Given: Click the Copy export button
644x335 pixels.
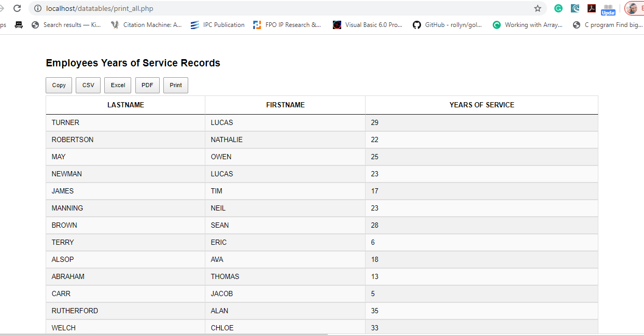Looking at the screenshot, I should point(59,85).
